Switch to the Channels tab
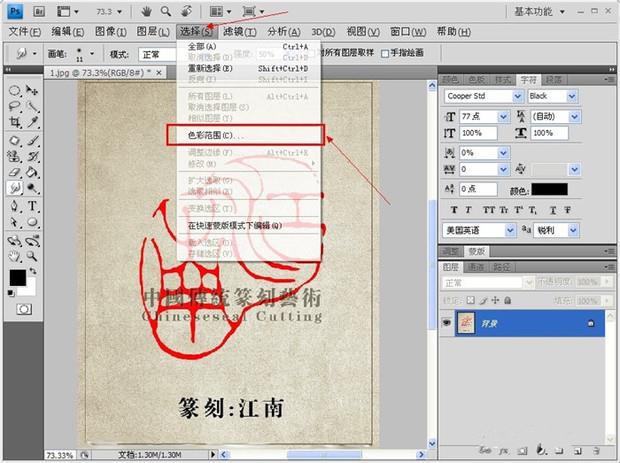620x463 pixels. click(476, 267)
